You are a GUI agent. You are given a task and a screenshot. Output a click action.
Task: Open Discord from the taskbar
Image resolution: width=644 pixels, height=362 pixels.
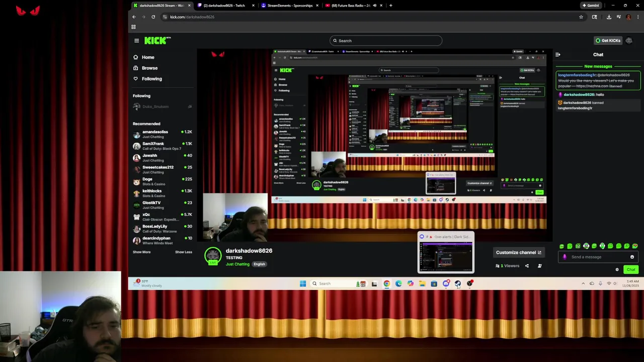click(x=446, y=284)
